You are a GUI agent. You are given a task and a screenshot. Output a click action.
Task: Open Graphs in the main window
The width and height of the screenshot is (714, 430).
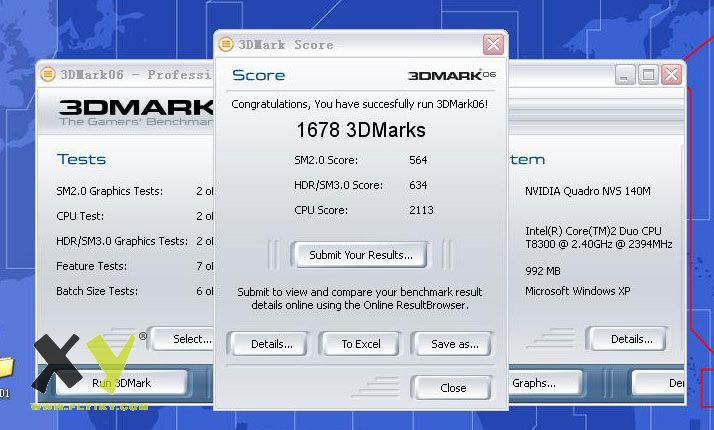[545, 383]
